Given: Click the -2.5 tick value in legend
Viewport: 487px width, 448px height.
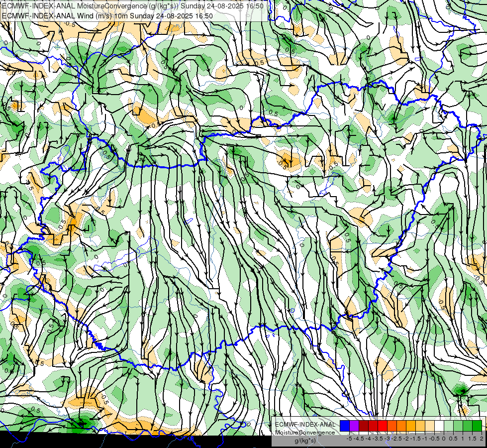Looking at the screenshot, I should click(396, 439).
